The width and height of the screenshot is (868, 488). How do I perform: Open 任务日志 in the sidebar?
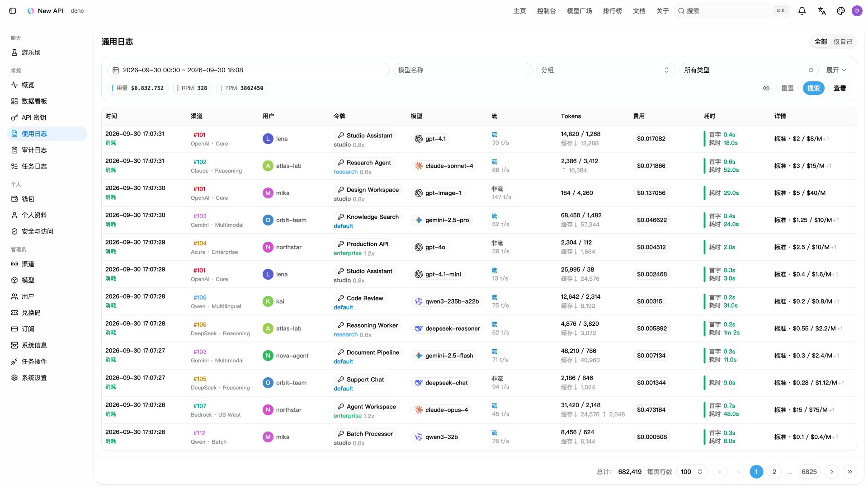[47, 166]
